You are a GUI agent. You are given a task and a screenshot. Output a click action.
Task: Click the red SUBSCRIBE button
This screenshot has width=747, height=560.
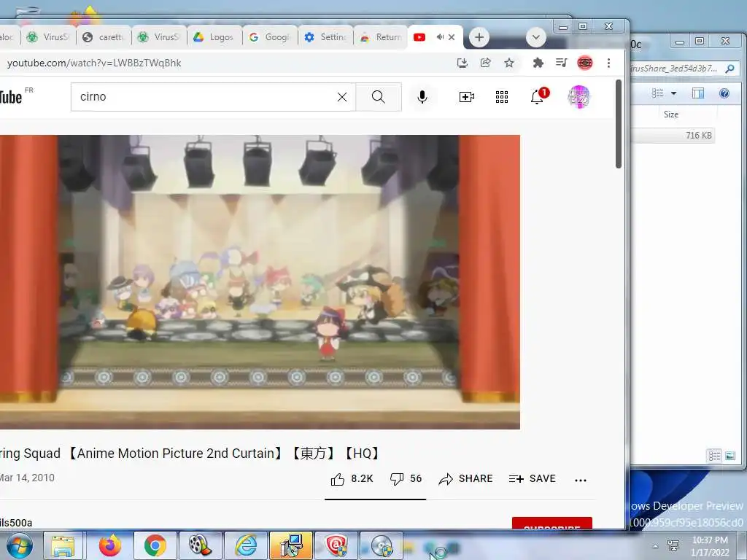tap(551, 524)
